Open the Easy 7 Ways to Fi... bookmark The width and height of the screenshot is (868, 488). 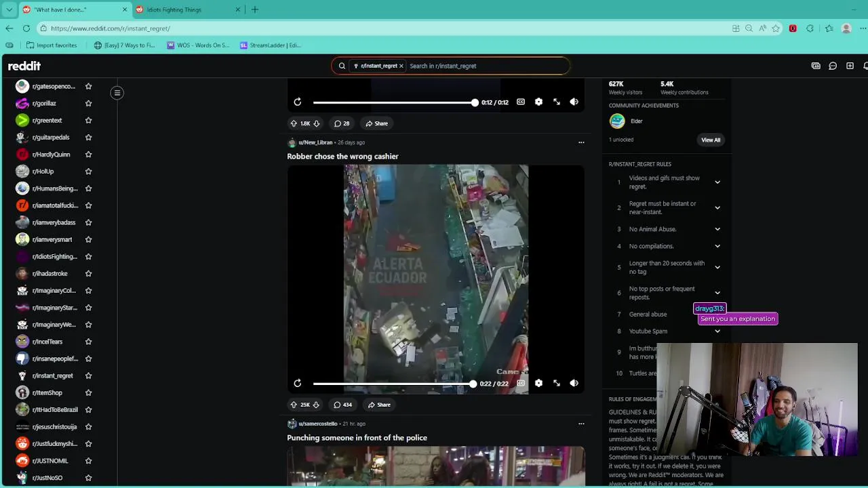tap(125, 45)
